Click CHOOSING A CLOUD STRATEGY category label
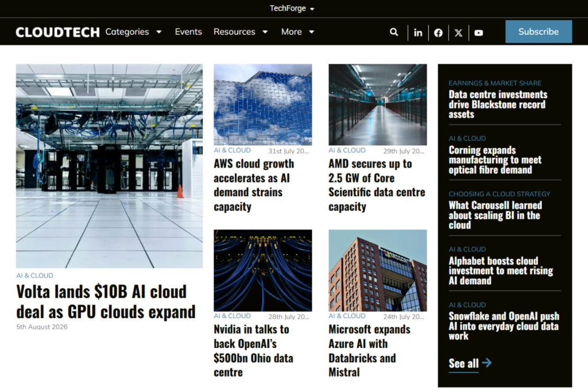588x392 pixels. (499, 194)
